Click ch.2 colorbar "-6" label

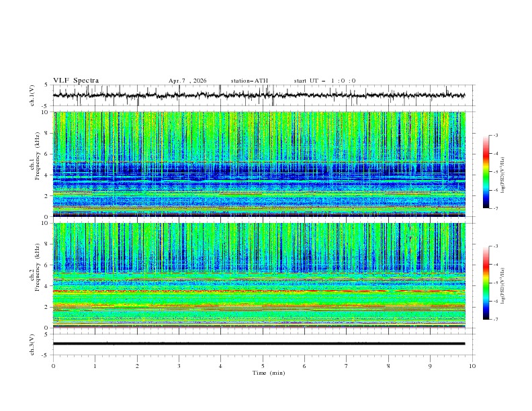[496, 301]
